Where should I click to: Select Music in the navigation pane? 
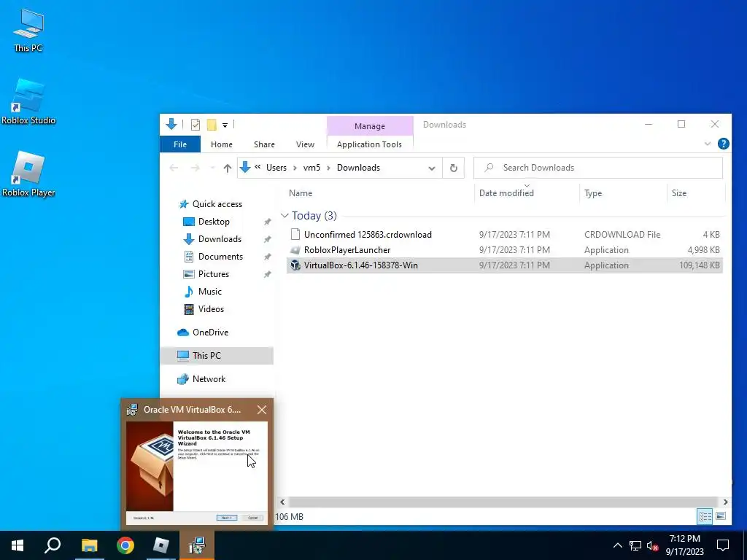pos(209,292)
